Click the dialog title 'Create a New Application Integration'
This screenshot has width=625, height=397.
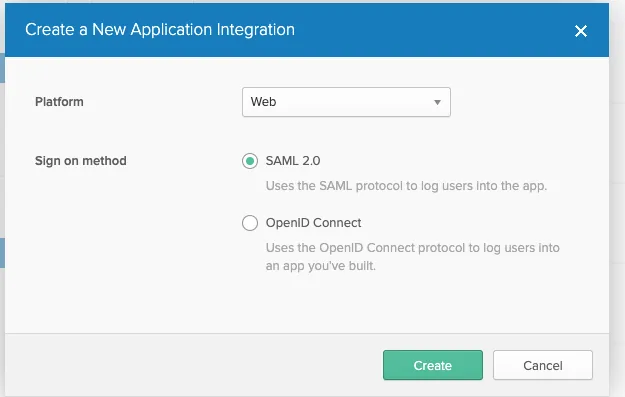pyautogui.click(x=160, y=29)
